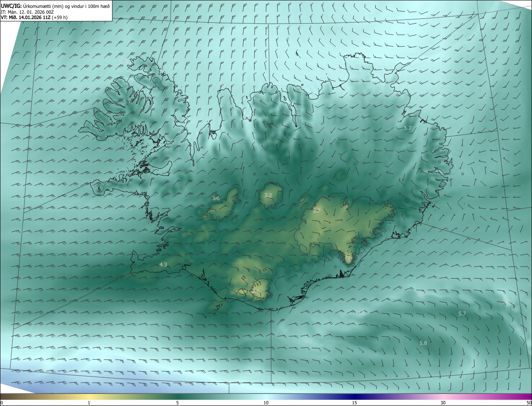Click the 4.3 value on Reykjanes peninsula
Viewport: 532px width, 406px height.
click(163, 264)
